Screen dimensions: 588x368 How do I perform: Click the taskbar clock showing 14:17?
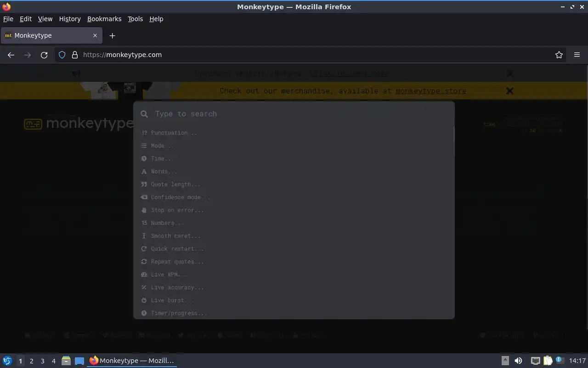tap(577, 361)
